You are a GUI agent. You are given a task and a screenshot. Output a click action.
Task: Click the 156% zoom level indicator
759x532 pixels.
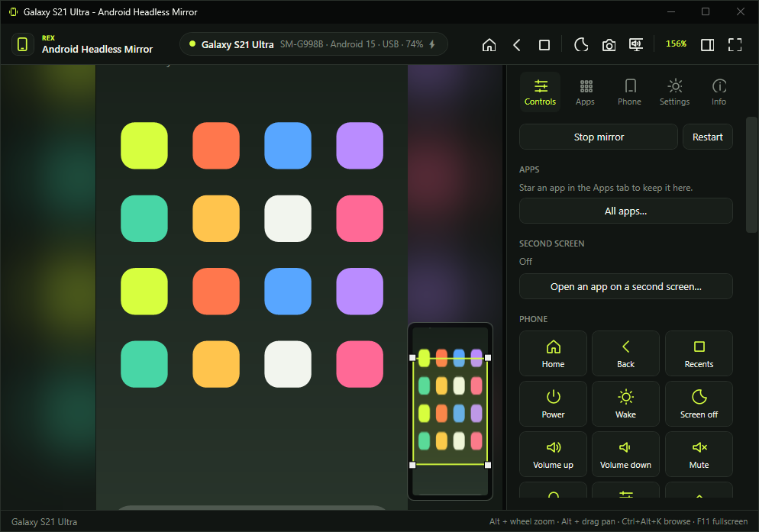[x=676, y=44]
